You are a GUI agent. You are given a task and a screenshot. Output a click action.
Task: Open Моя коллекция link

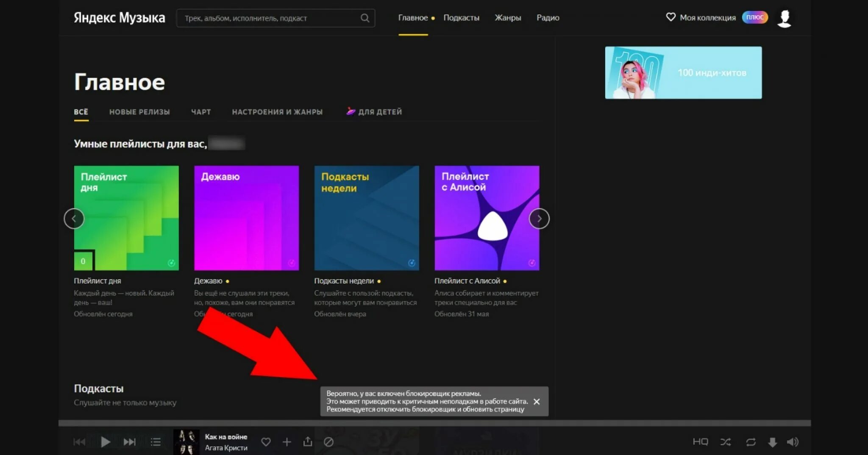707,17
